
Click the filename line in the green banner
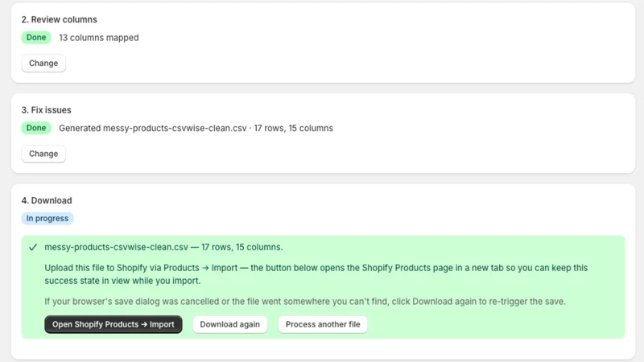coord(163,247)
